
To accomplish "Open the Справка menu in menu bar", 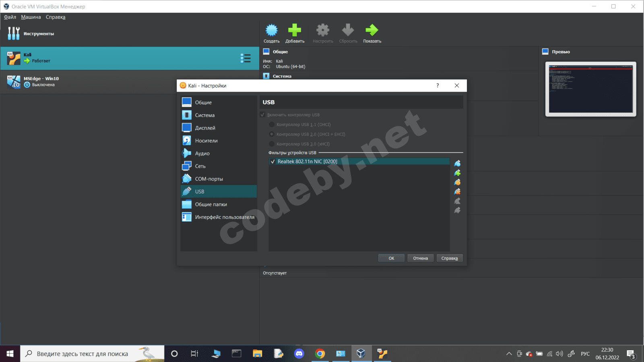I will (x=56, y=17).
